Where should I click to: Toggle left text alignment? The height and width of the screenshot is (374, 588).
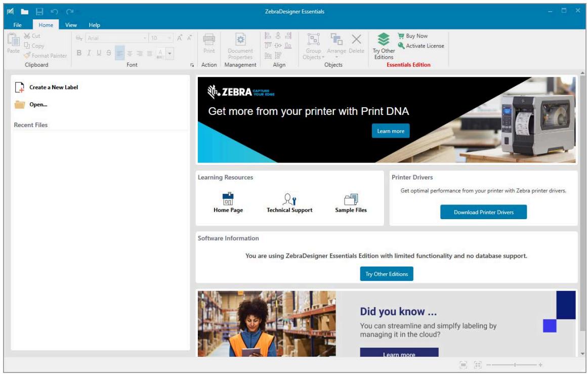119,53
